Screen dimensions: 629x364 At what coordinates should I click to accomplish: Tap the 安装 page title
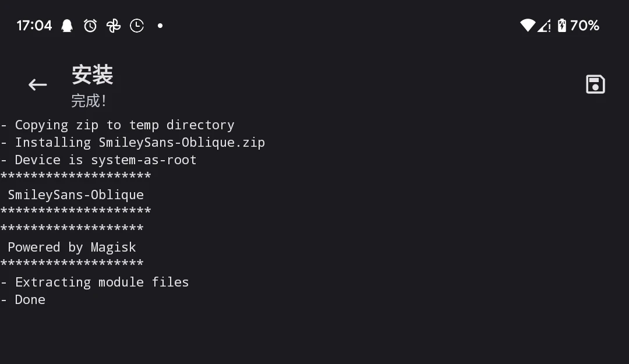point(92,75)
